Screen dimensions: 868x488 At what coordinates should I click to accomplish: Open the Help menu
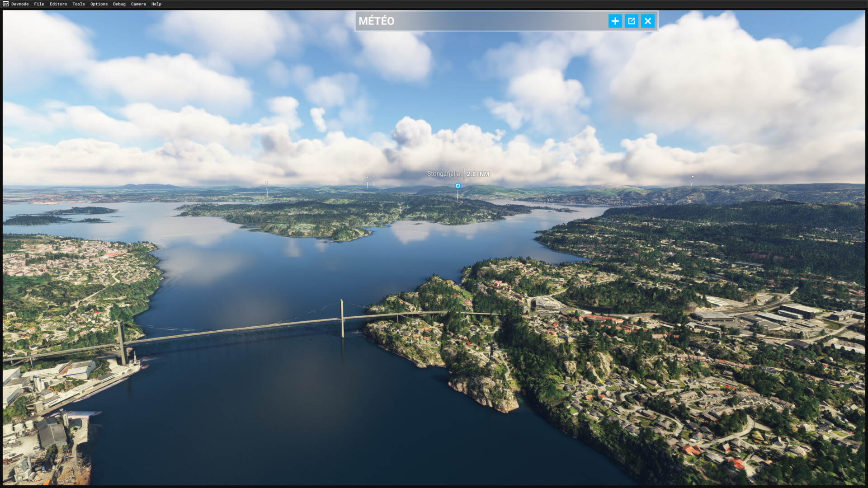click(156, 4)
